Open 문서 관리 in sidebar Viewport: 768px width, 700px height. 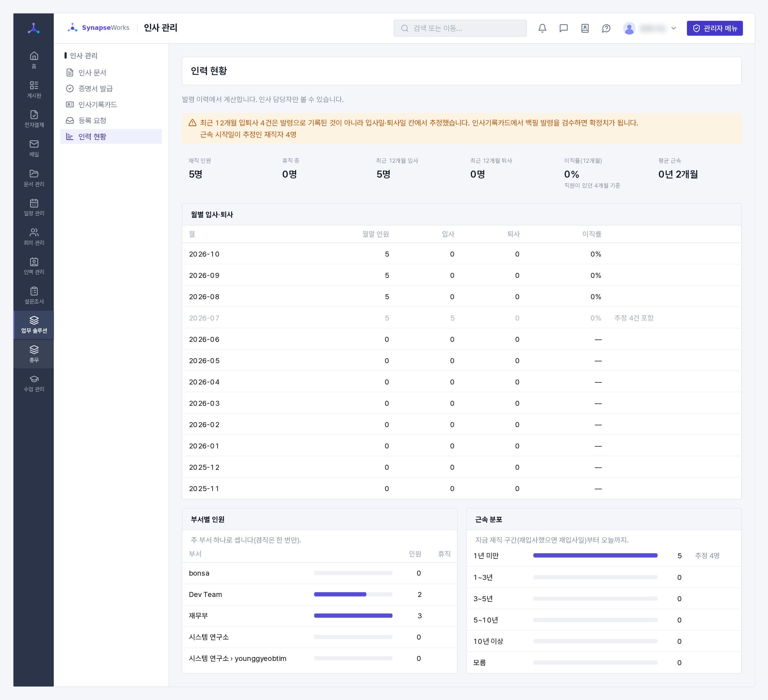[x=34, y=178]
